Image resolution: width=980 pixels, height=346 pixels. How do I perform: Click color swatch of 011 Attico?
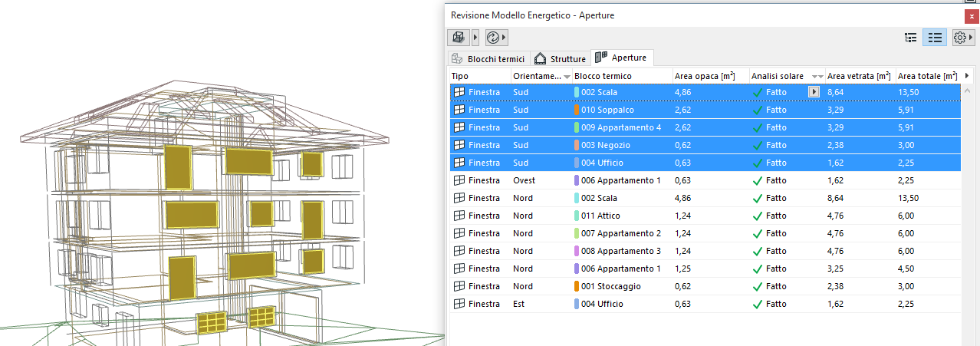pos(577,216)
